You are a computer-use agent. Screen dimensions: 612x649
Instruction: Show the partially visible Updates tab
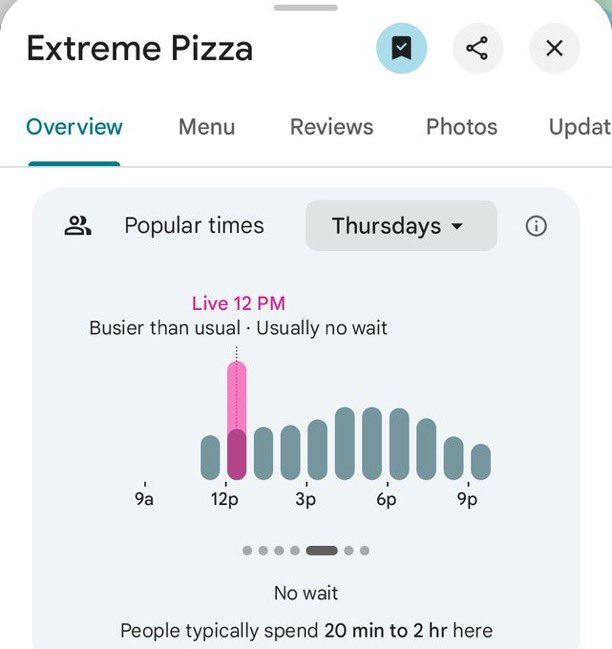pyautogui.click(x=580, y=127)
